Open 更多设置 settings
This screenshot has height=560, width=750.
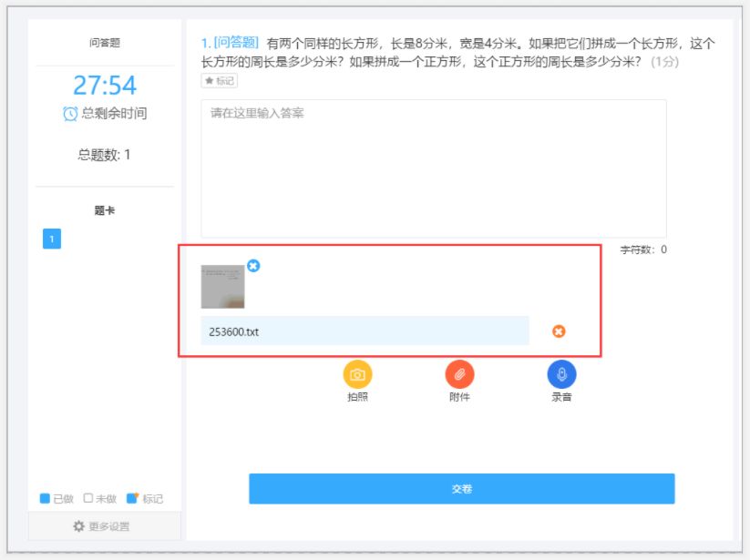coord(102,526)
